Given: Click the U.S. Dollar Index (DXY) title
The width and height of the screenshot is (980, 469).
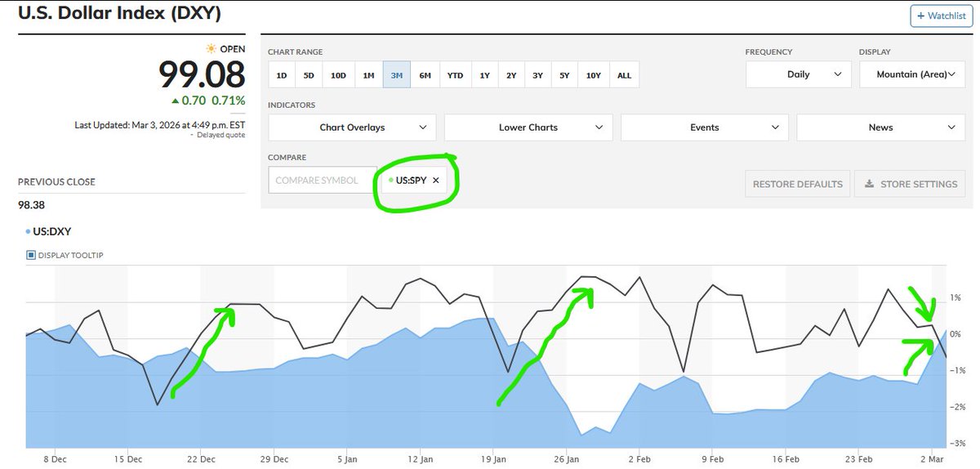Looking at the screenshot, I should coord(119,13).
